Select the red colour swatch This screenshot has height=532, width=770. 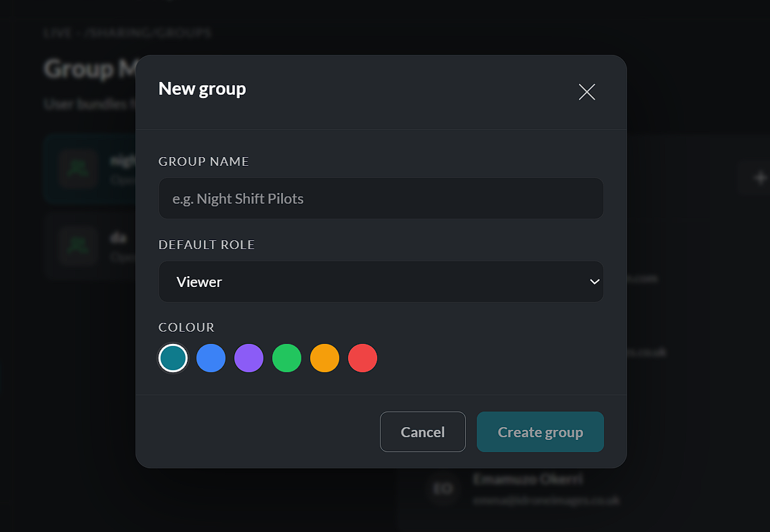(362, 358)
